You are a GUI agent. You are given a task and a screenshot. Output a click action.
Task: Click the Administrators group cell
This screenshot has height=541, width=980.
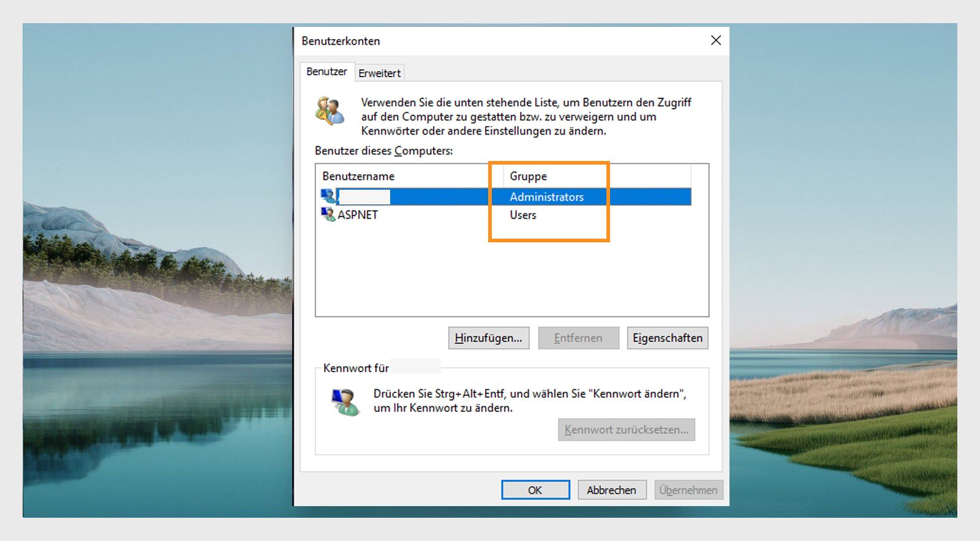coord(546,197)
